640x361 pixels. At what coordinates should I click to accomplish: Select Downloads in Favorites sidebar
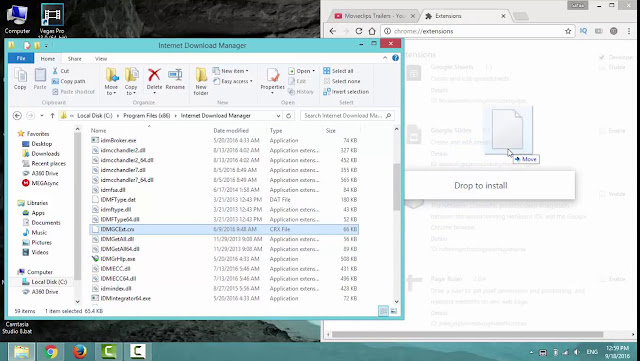click(x=45, y=154)
